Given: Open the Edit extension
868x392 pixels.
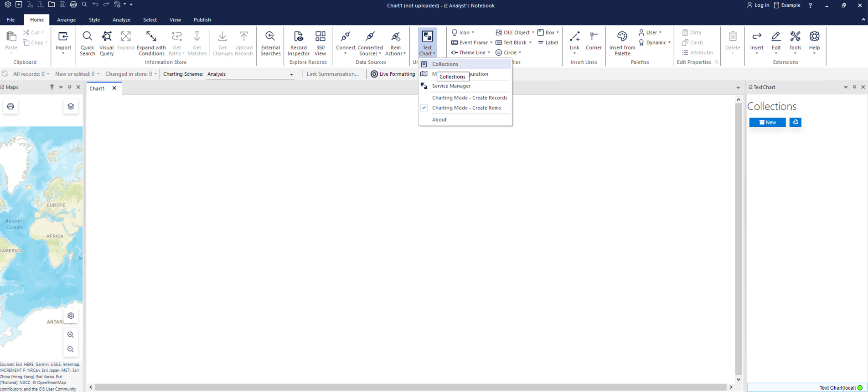Looking at the screenshot, I should click(x=776, y=42).
